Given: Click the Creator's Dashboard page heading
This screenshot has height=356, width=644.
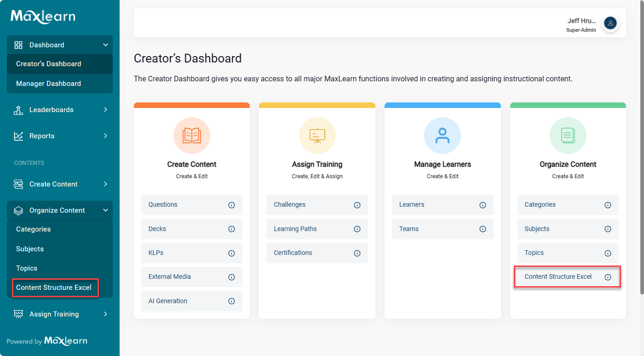Looking at the screenshot, I should tap(188, 59).
